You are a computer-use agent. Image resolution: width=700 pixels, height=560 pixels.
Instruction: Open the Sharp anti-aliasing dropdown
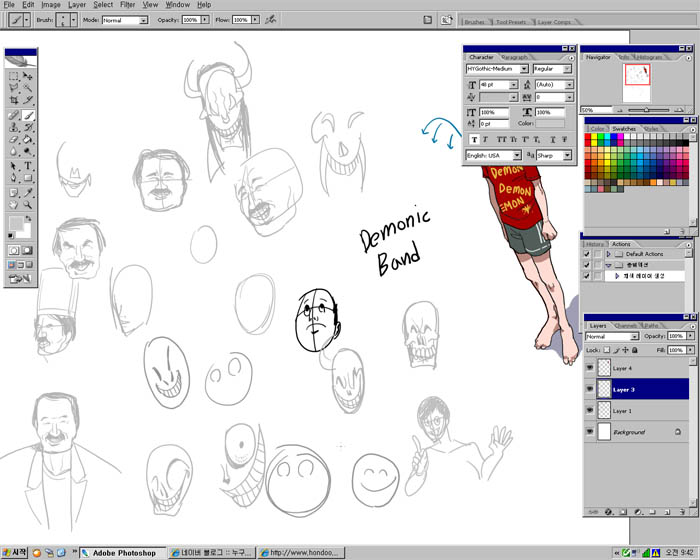567,155
